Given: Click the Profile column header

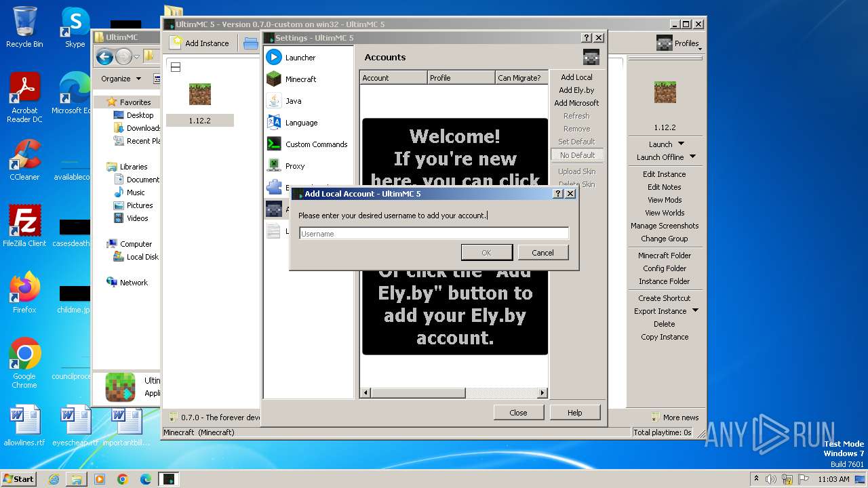Looking at the screenshot, I should 461,78.
